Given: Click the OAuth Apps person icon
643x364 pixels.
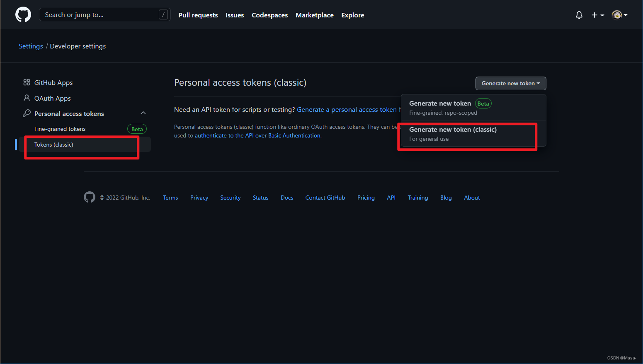Looking at the screenshot, I should click(27, 98).
